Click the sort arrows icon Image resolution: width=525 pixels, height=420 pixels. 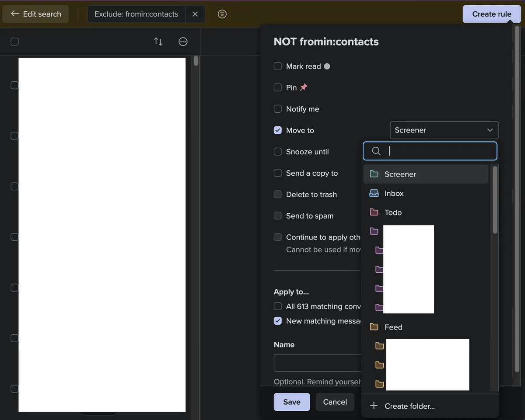pyautogui.click(x=158, y=42)
